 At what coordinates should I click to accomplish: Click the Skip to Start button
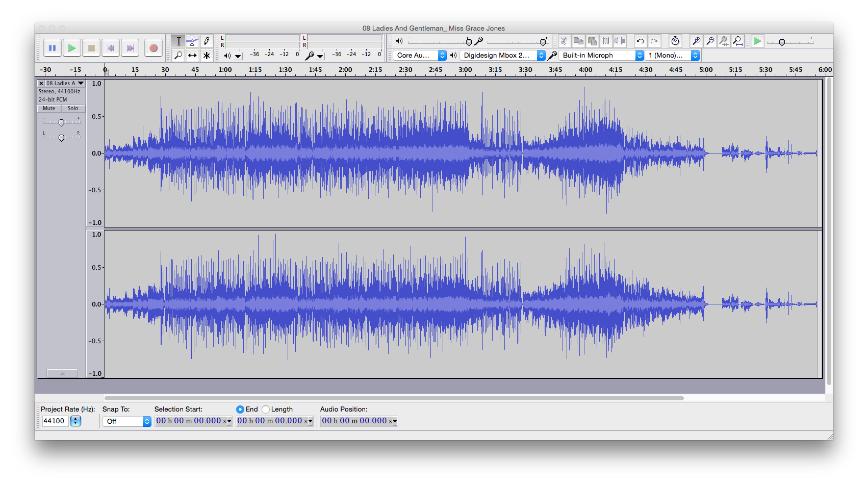(x=111, y=48)
